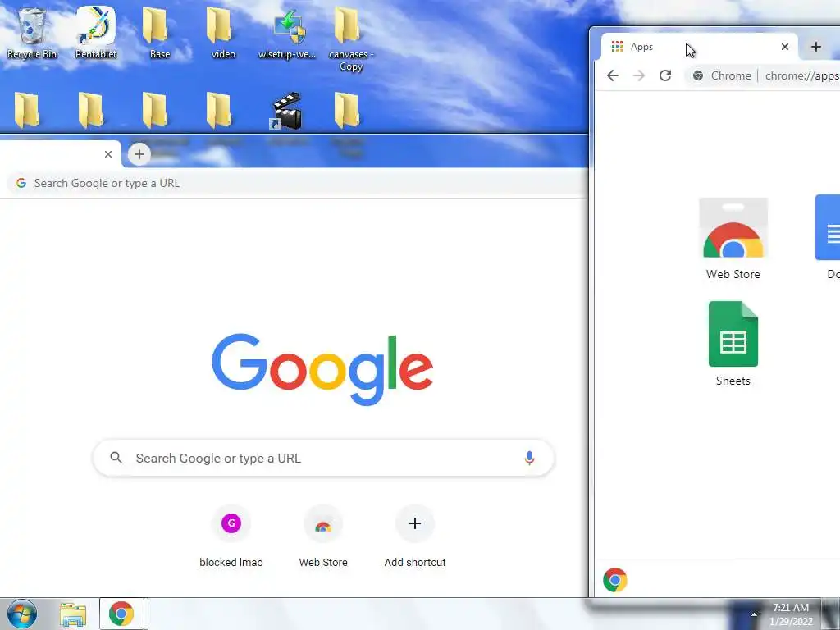The width and height of the screenshot is (840, 630).
Task: Click the taskbar clock showing 7:21 AM
Action: (x=791, y=614)
